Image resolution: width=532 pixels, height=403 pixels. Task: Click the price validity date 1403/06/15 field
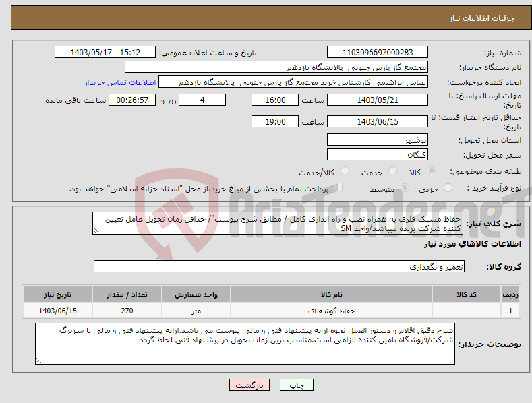[378, 121]
